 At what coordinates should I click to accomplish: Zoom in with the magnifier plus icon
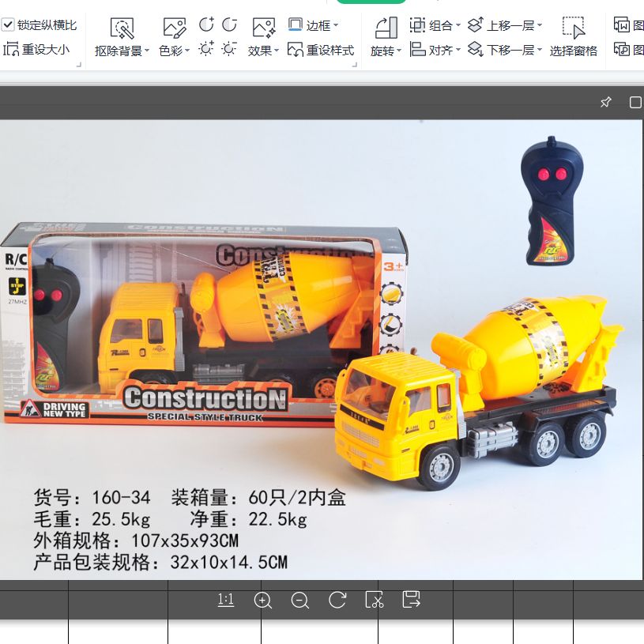click(263, 601)
